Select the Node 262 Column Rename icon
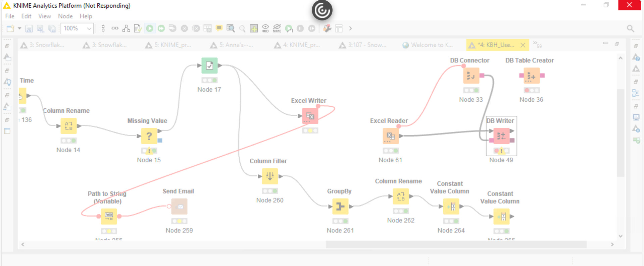This screenshot has height=266, width=644. click(x=401, y=197)
